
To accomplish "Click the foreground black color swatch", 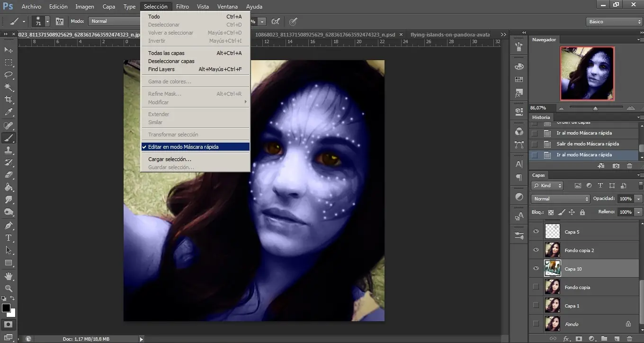I will pyautogui.click(x=6, y=308).
